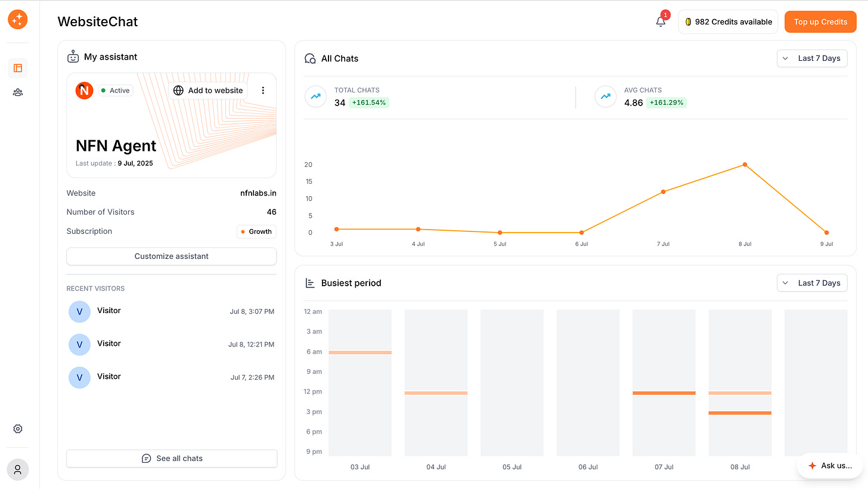Click the chat bubble icon in See all chats
Image resolution: width=868 pixels, height=489 pixels.
146,459
